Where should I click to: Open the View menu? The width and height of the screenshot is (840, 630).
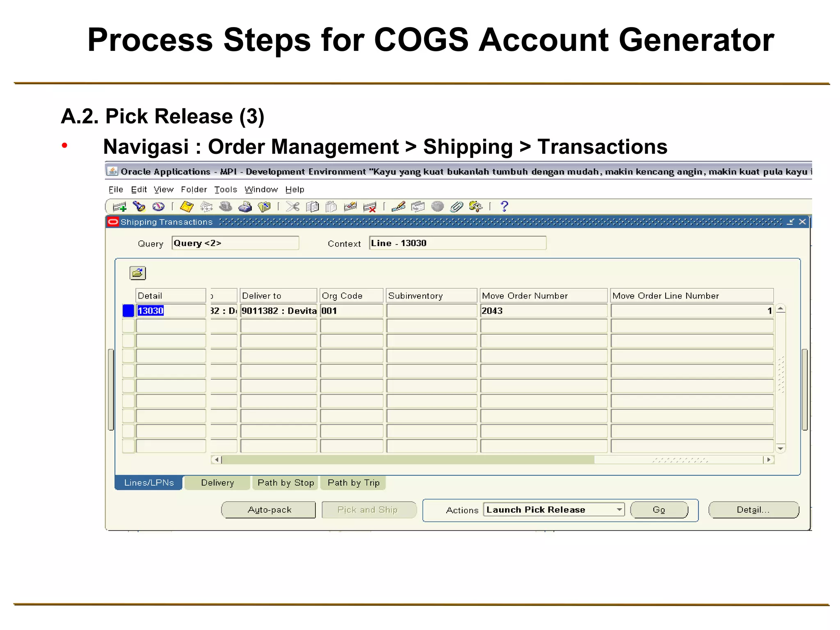point(164,189)
